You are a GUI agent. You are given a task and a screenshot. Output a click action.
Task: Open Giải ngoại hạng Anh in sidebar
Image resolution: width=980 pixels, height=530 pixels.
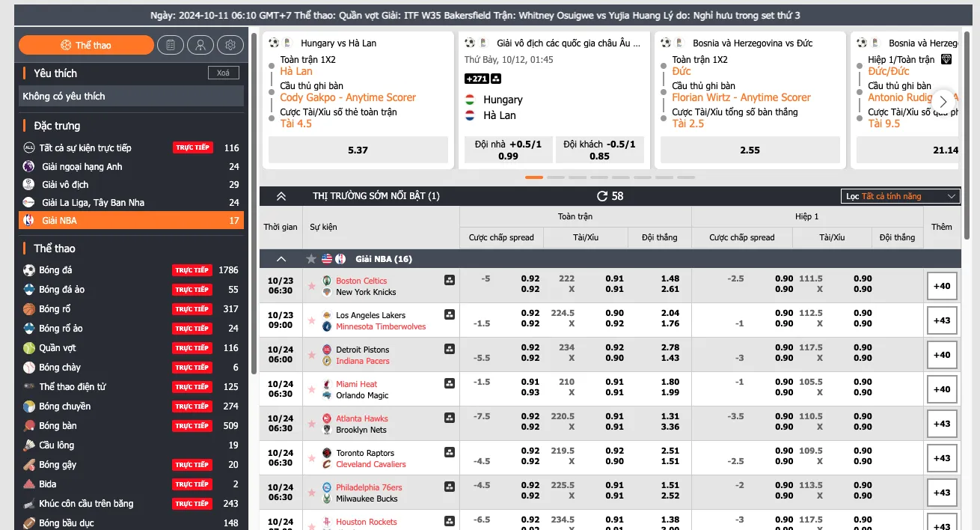pyautogui.click(x=131, y=166)
